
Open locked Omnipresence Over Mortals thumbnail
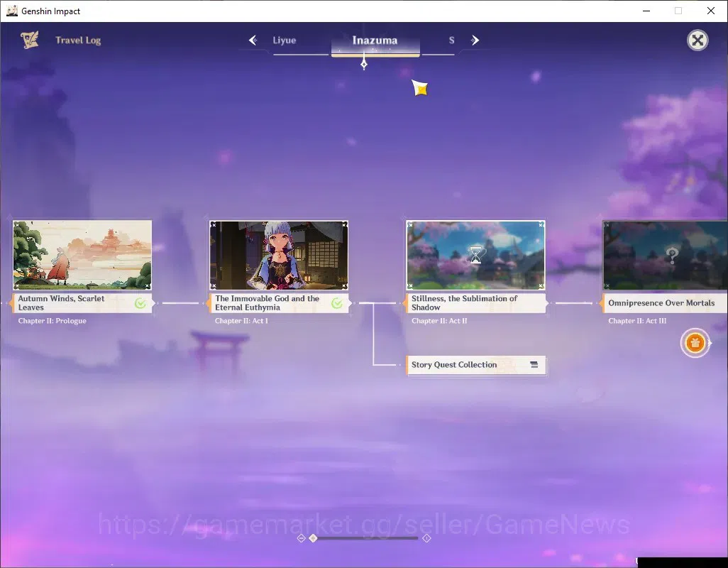[x=666, y=255]
